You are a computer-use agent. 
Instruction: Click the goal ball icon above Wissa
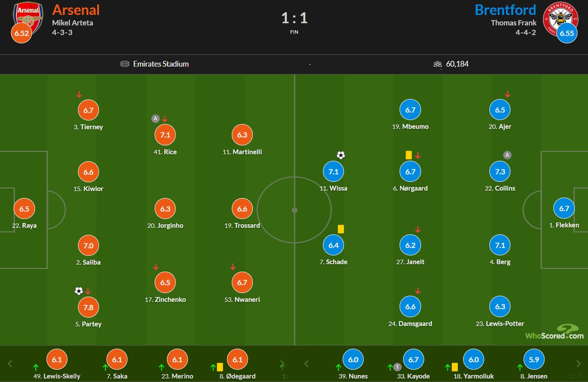341,155
